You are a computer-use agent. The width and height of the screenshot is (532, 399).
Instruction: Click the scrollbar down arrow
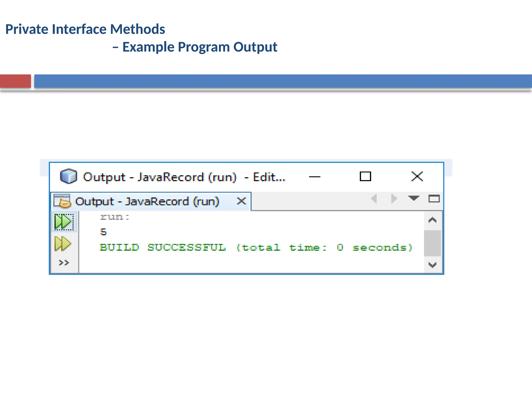pos(432,265)
